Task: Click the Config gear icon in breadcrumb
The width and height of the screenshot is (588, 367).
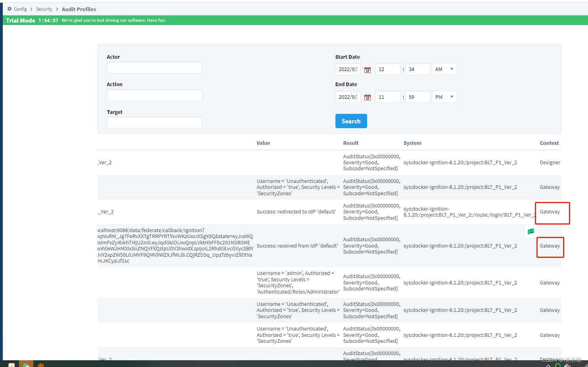Action: click(x=10, y=9)
